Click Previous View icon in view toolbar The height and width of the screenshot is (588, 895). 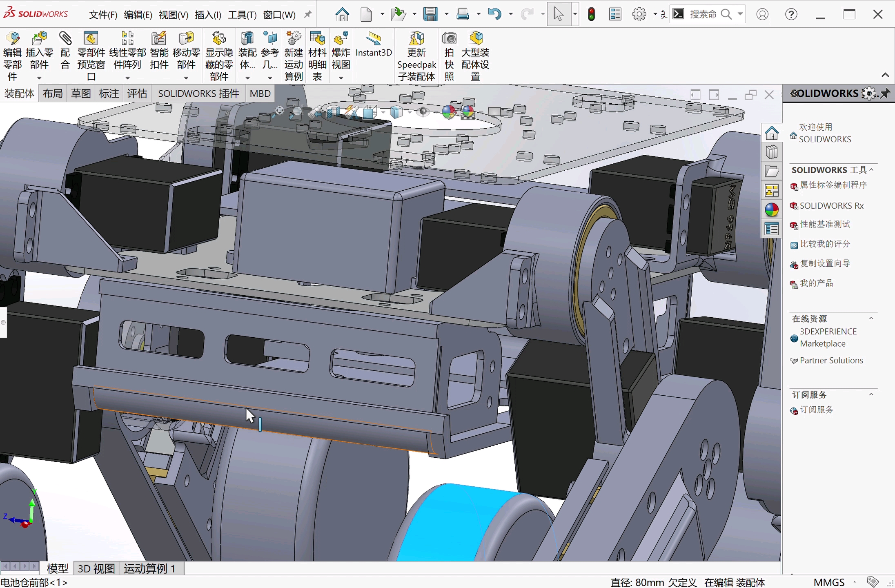coord(315,112)
